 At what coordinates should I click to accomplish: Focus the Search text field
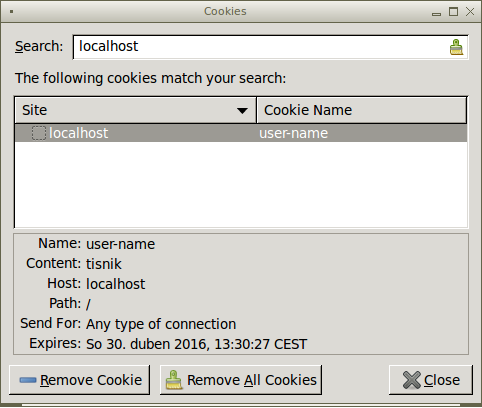click(x=262, y=47)
